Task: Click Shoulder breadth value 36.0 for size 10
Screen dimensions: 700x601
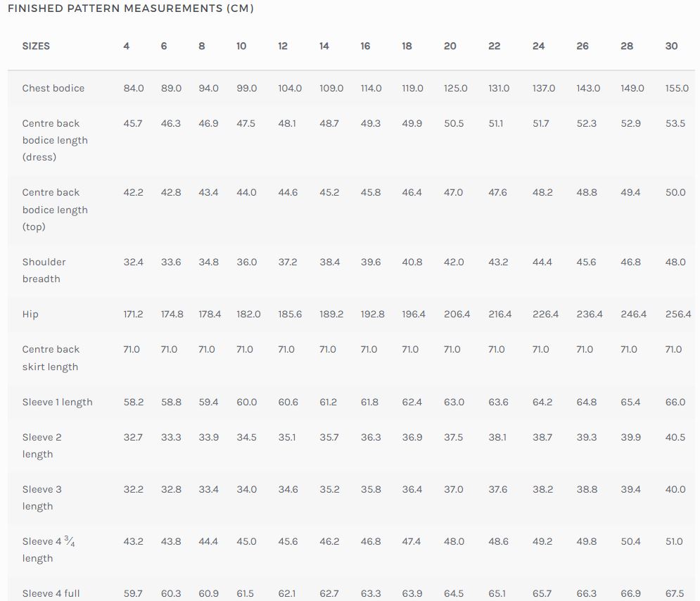Action: (x=246, y=262)
